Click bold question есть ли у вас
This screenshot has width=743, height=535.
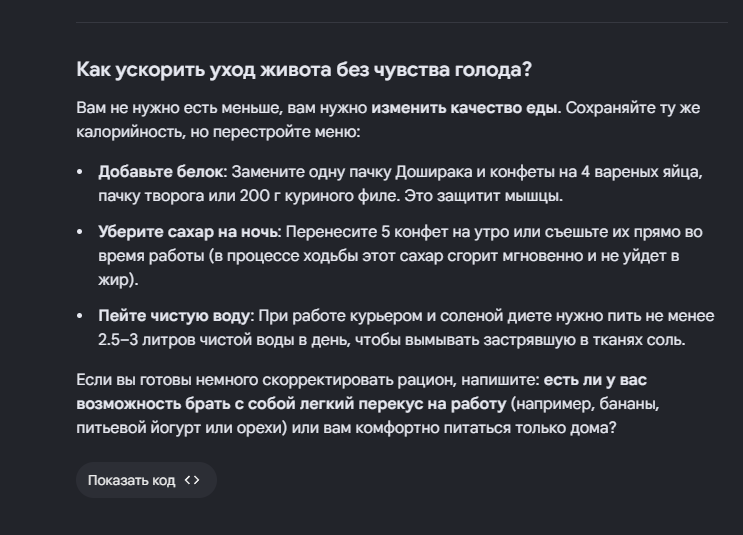click(x=595, y=380)
